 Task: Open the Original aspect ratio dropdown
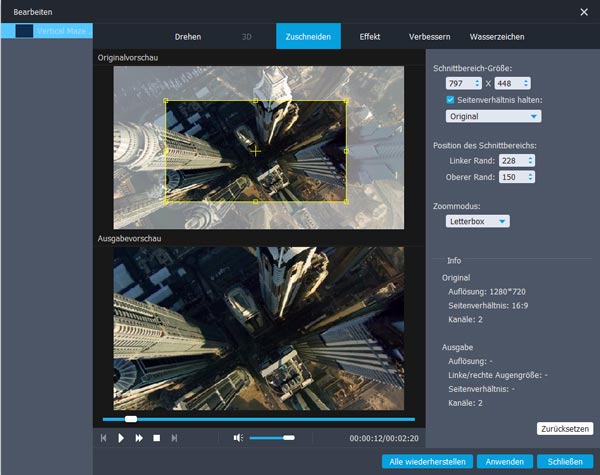pos(493,116)
